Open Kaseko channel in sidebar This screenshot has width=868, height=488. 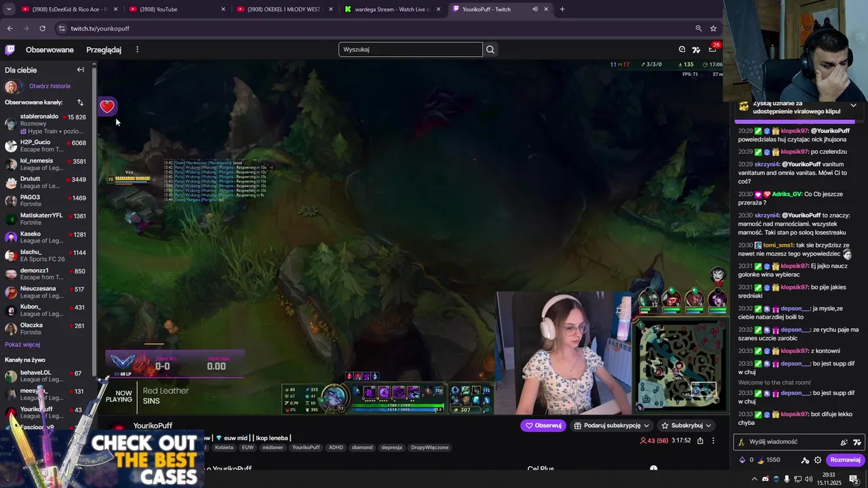(x=46, y=237)
